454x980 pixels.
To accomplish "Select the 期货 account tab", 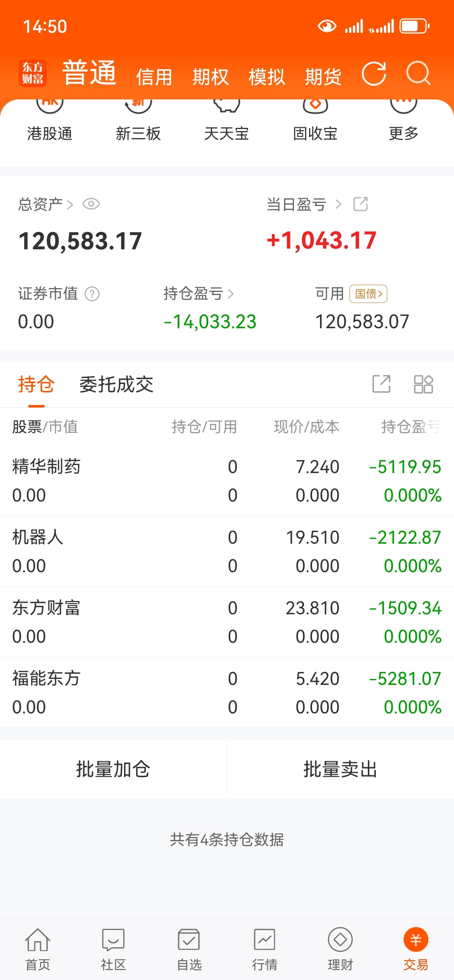I will point(323,77).
